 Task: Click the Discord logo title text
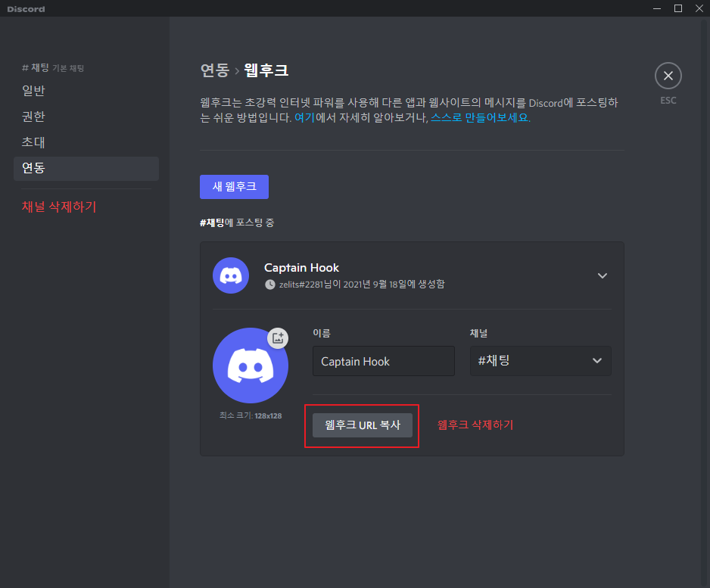pyautogui.click(x=26, y=9)
